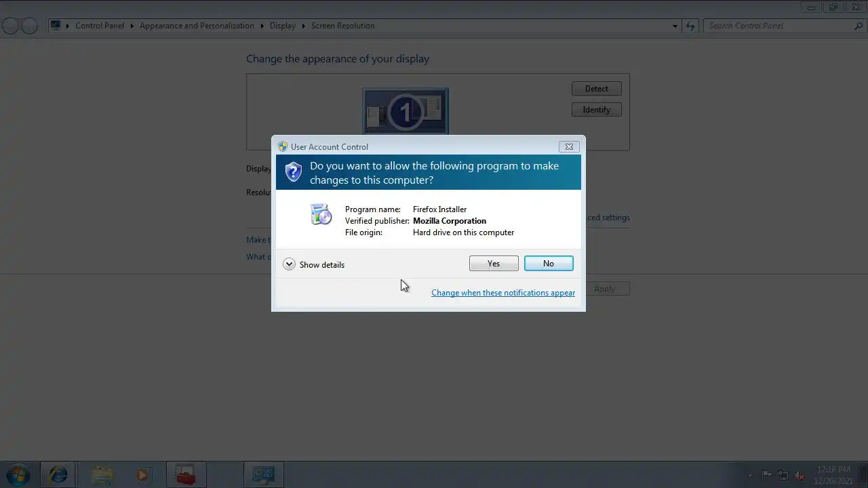Image resolution: width=868 pixels, height=488 pixels.
Task: Click the UAC shield icon in the title bar
Action: pyautogui.click(x=283, y=146)
